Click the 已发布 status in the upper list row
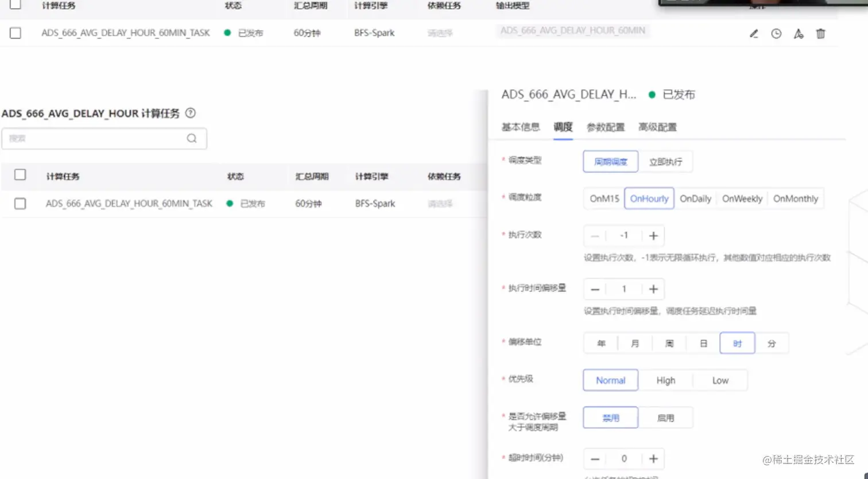868x479 pixels. [x=244, y=33]
